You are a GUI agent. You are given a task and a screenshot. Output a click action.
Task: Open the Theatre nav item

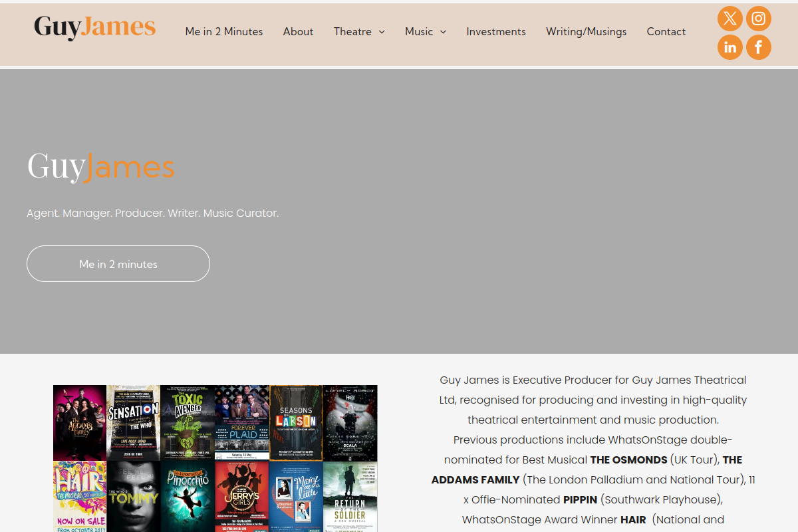pos(352,31)
